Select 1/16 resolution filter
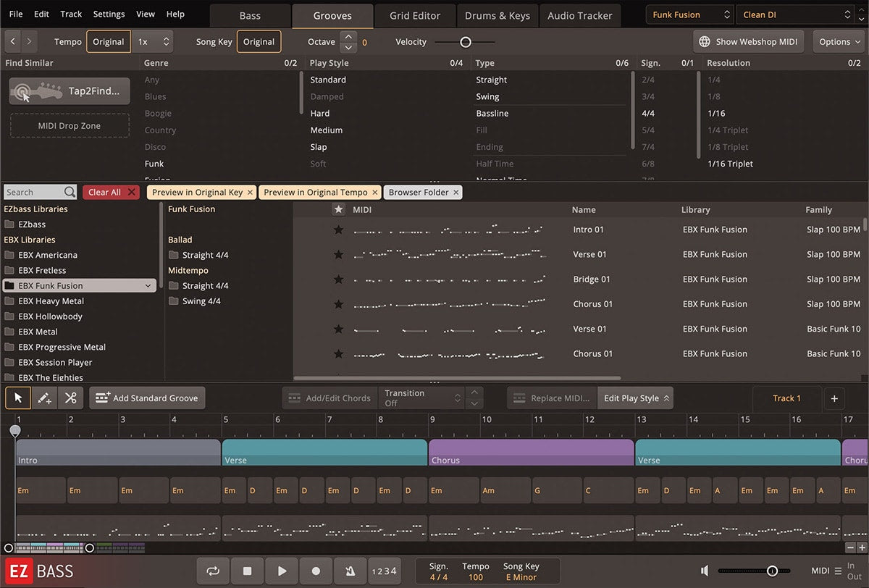 pyautogui.click(x=716, y=114)
